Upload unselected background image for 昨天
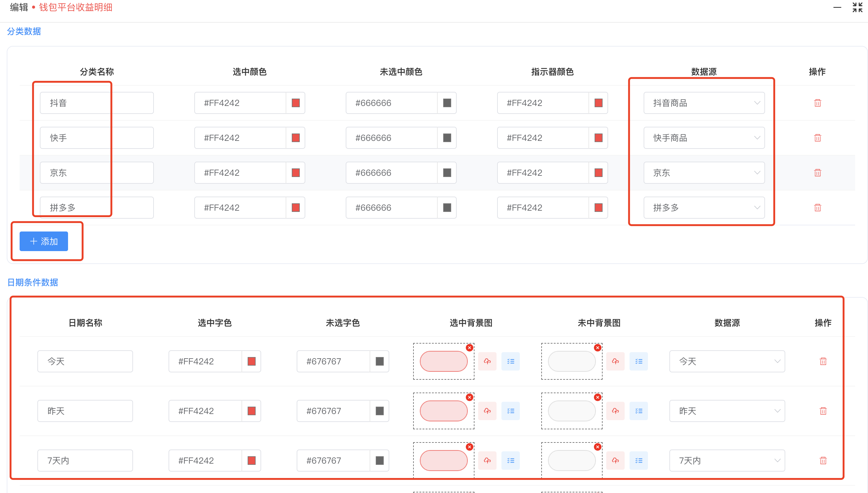Image resolution: width=868 pixels, height=493 pixels. click(615, 411)
